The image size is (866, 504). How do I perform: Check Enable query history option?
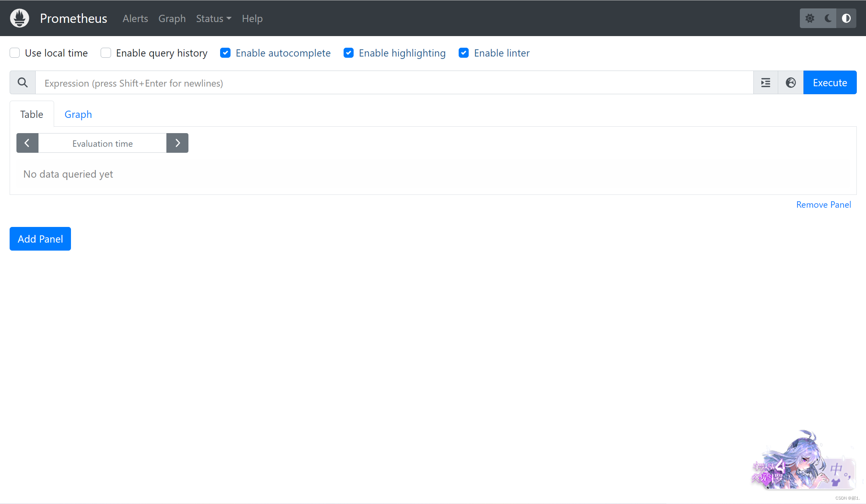pyautogui.click(x=106, y=53)
